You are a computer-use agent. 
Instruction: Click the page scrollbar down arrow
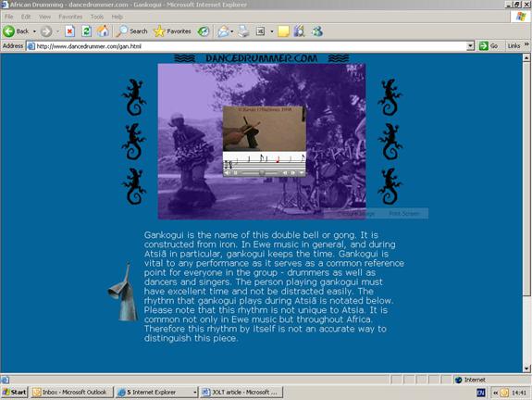pyautogui.click(x=526, y=369)
